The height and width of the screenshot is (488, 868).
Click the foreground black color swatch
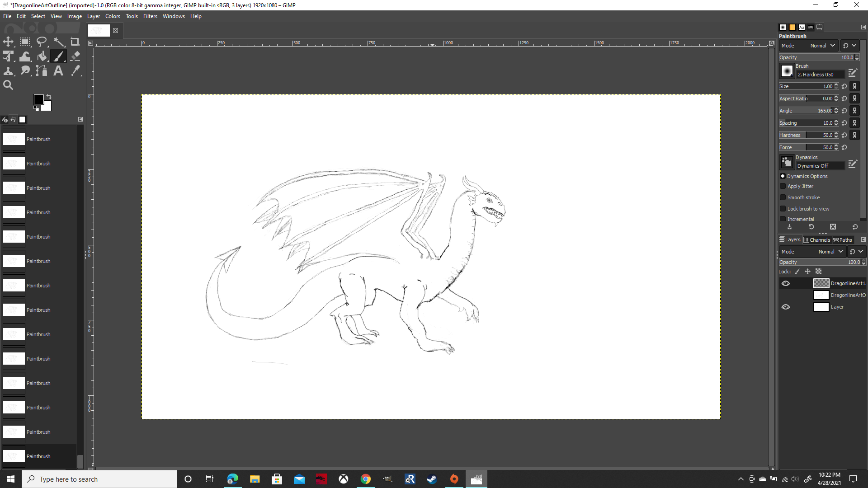click(38, 99)
